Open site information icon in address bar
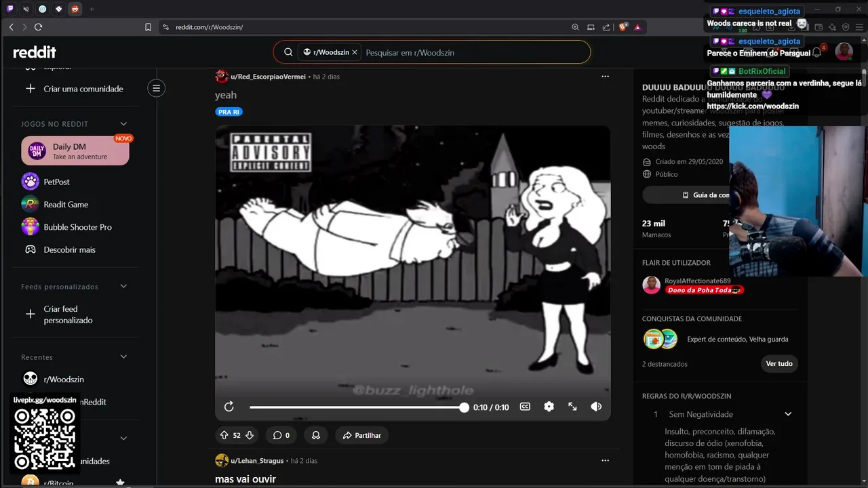868x488 pixels. [165, 27]
